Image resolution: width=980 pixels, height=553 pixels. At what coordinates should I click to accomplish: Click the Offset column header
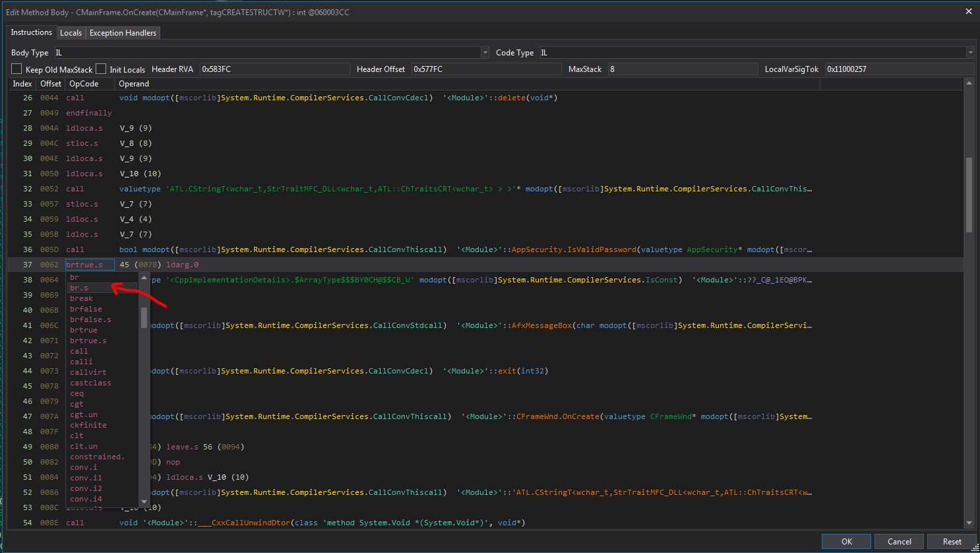(51, 84)
